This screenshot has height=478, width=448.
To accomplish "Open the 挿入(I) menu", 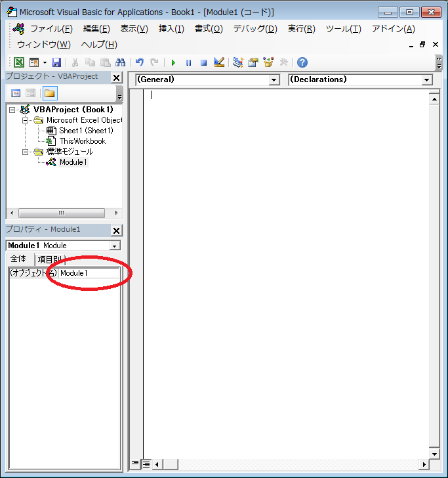I will coord(171,29).
